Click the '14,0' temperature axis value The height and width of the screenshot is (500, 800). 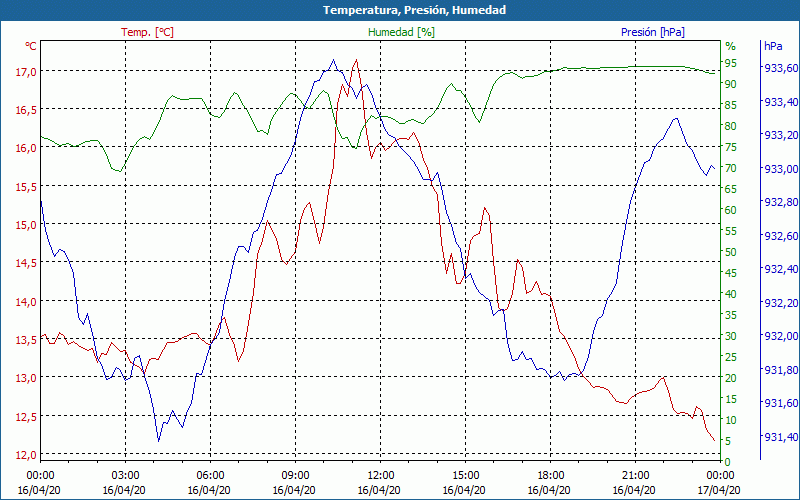[x=26, y=302]
